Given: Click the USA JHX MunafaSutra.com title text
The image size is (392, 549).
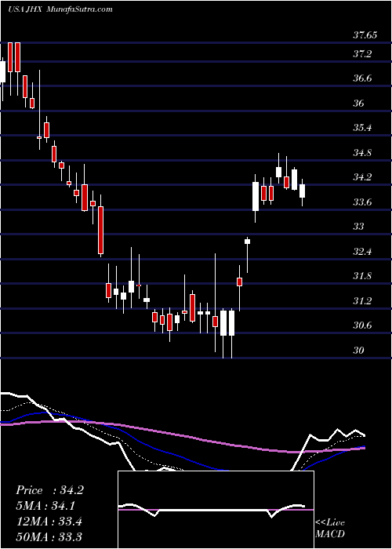Looking at the screenshot, I should 60,9.
